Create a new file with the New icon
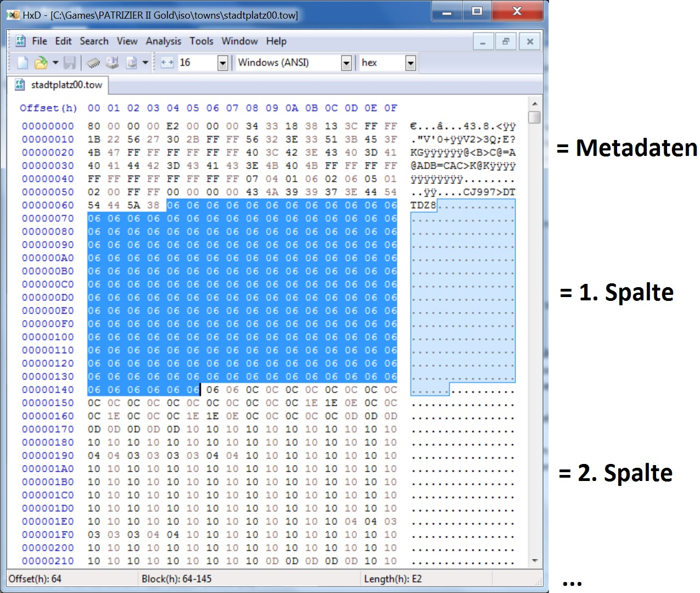700x593 pixels. coord(23,63)
